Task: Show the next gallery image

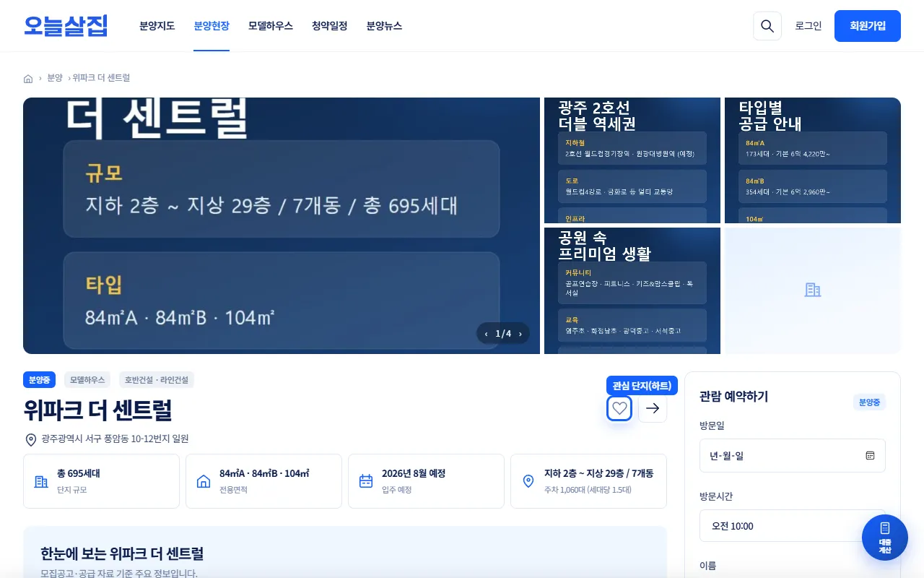Action: tap(520, 334)
